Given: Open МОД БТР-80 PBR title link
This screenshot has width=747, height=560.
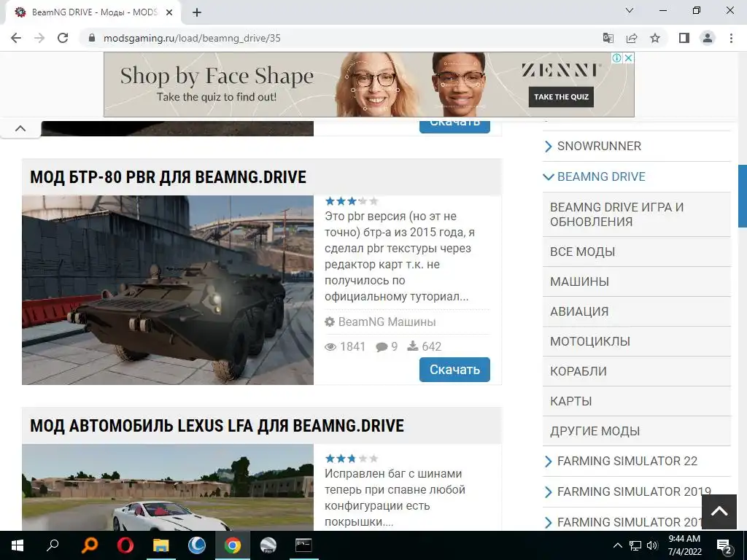Looking at the screenshot, I should tap(169, 177).
